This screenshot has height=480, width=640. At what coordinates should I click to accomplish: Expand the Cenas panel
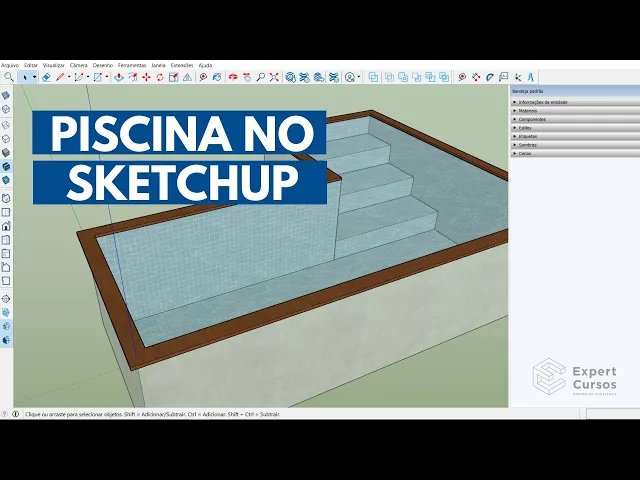click(x=575, y=153)
